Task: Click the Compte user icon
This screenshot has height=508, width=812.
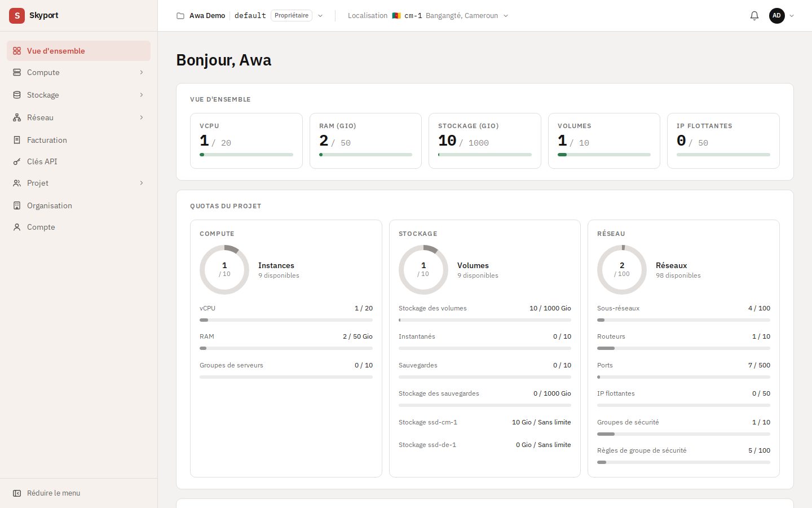Action: (17, 227)
